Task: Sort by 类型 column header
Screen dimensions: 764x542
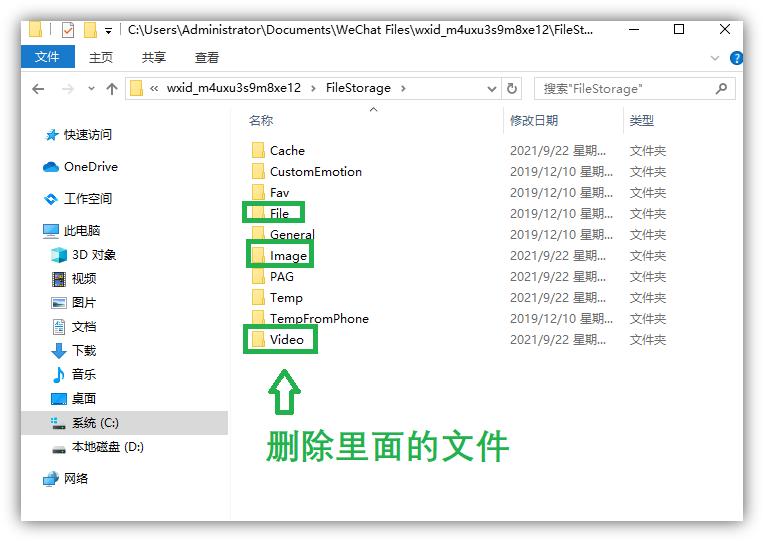Action: click(642, 120)
